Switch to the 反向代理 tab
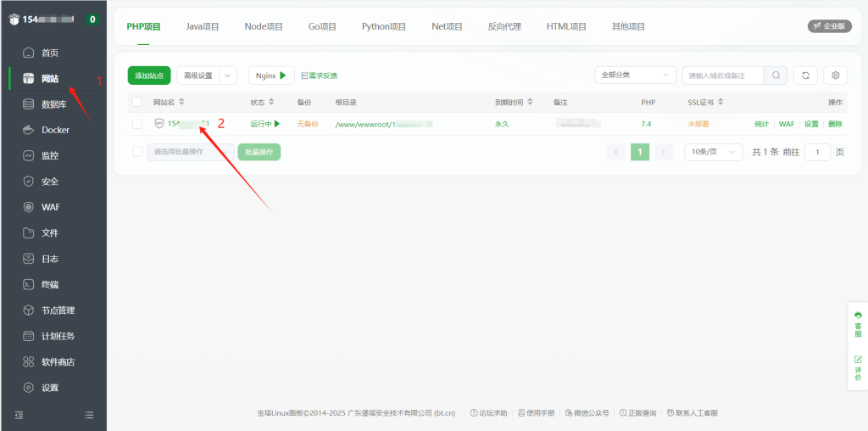This screenshot has height=431, width=868. (504, 26)
